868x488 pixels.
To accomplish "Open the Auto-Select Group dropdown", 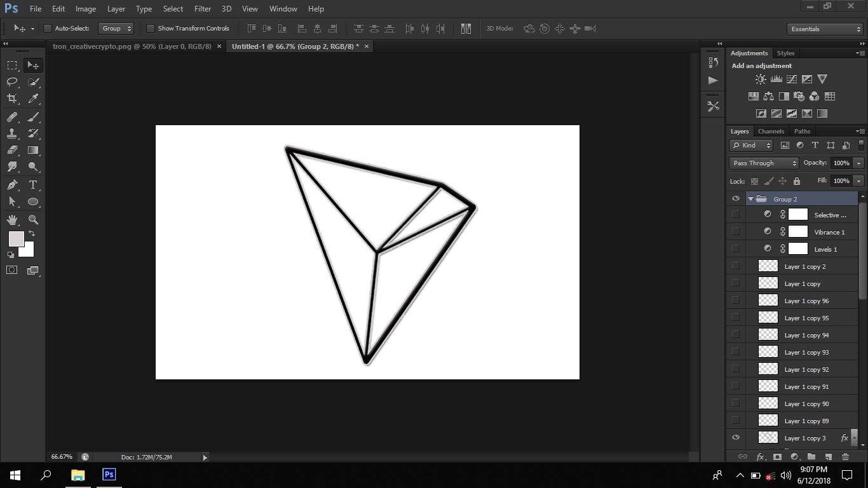I will pos(116,29).
